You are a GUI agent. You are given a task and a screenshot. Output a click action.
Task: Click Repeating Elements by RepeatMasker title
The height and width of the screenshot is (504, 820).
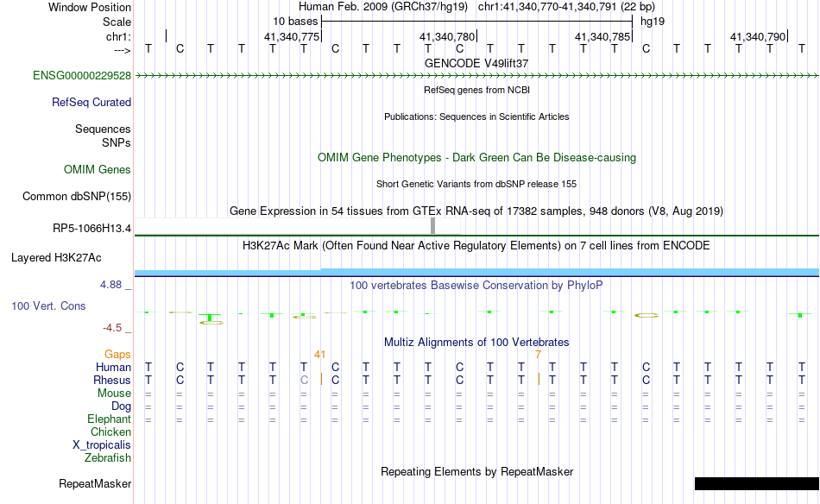[x=476, y=472]
